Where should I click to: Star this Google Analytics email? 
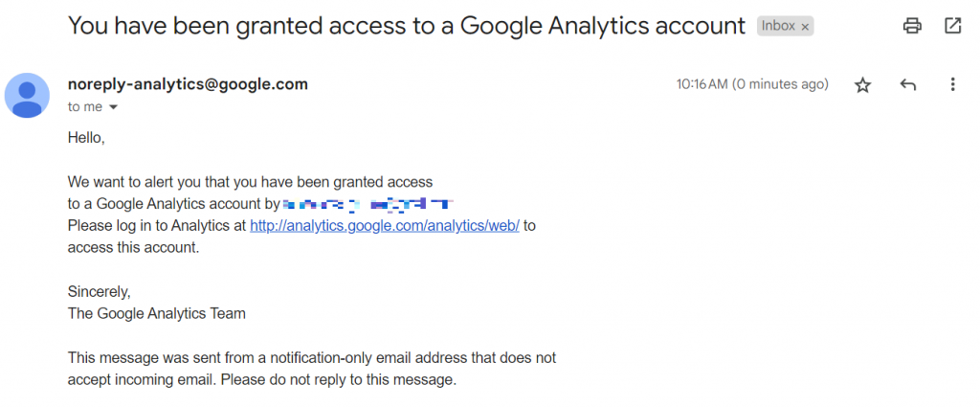[x=862, y=85]
